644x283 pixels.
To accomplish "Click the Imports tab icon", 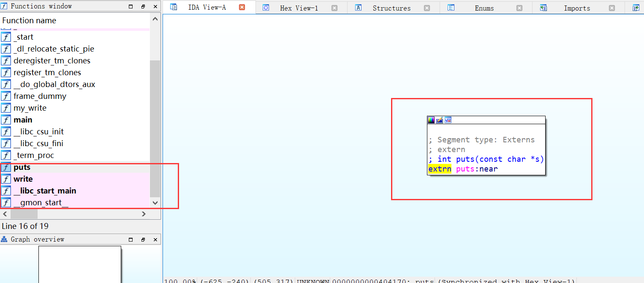I will coord(543,8).
